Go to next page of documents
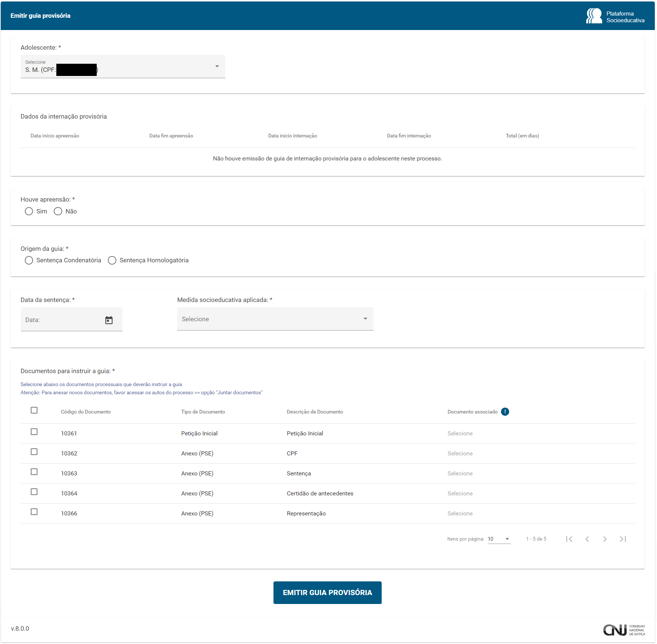This screenshot has height=644, width=657. (605, 539)
